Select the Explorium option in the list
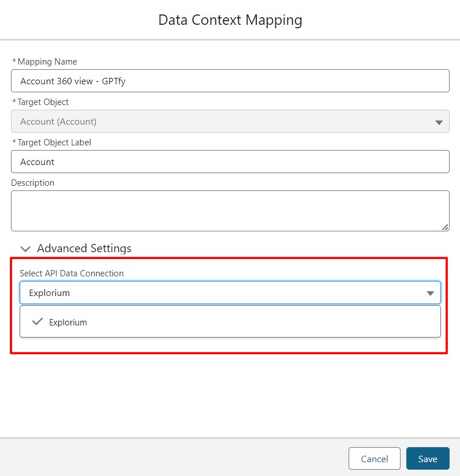 (x=68, y=323)
